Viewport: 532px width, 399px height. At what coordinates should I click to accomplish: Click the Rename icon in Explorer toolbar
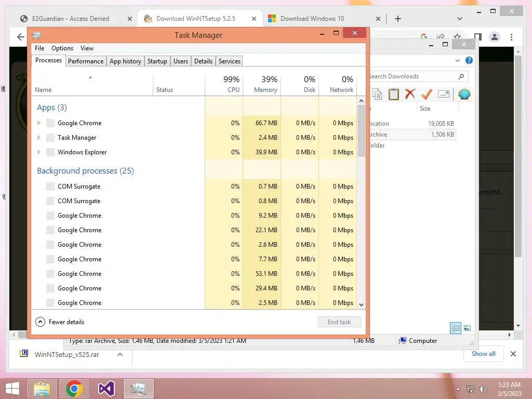point(444,94)
